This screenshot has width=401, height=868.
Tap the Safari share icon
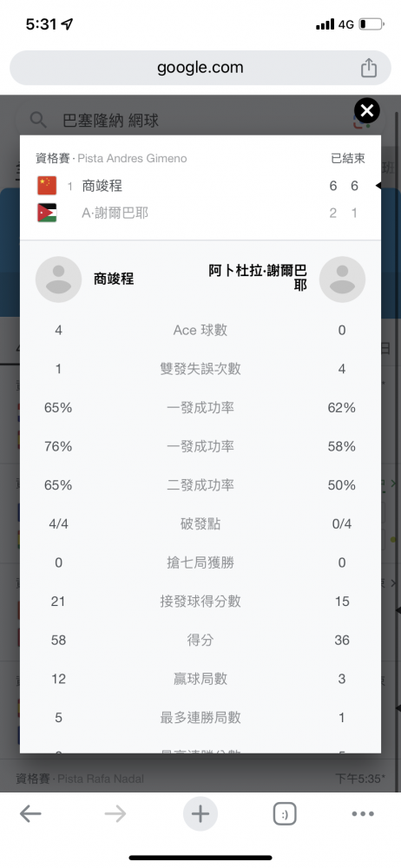[369, 68]
